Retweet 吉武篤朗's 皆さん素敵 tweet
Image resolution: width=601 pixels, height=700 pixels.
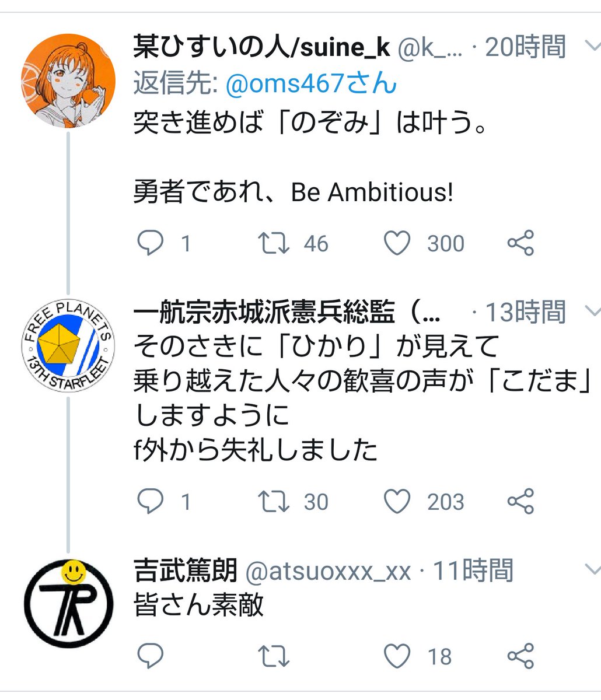coord(274,656)
